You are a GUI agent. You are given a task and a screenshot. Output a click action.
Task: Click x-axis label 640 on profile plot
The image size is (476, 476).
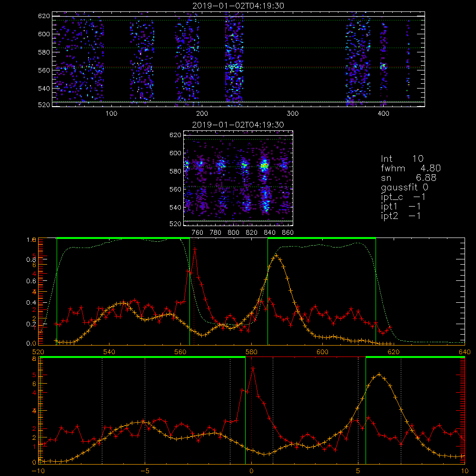coord(465,352)
